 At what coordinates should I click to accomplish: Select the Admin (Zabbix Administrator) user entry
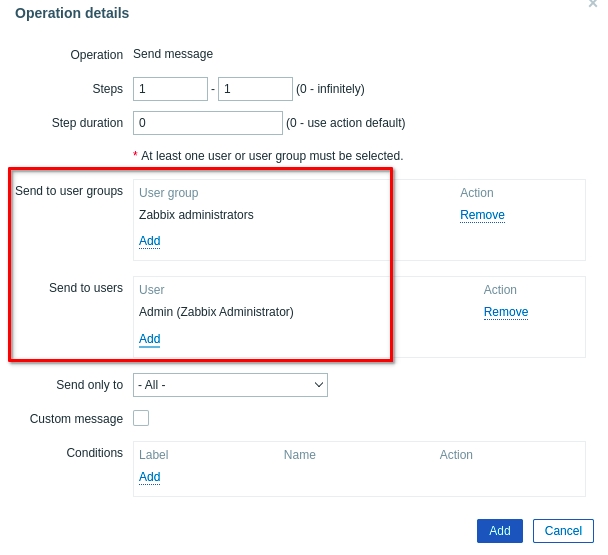[216, 312]
